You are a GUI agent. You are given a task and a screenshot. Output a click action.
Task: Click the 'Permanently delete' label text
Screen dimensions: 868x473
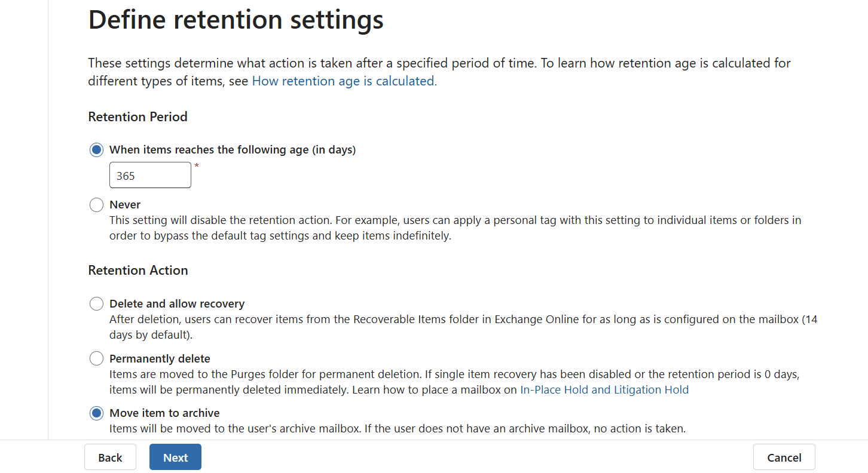click(159, 358)
